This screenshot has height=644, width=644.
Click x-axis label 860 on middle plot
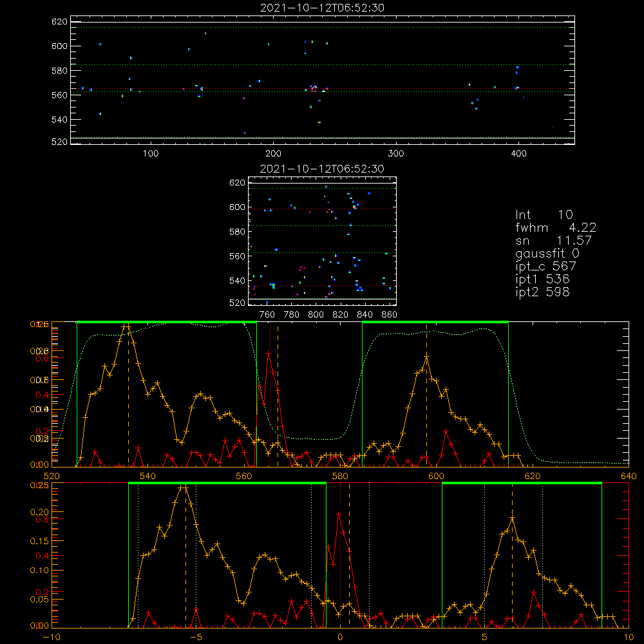click(x=390, y=315)
